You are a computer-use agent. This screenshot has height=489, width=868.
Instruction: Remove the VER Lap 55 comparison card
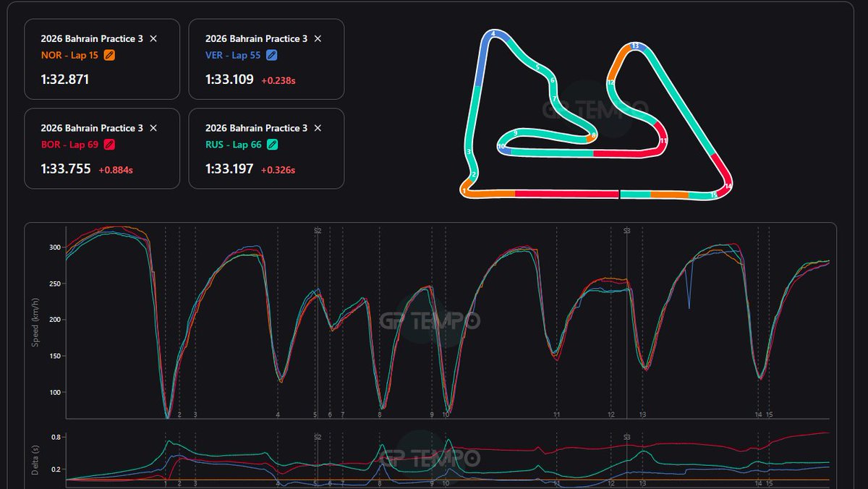coord(317,39)
